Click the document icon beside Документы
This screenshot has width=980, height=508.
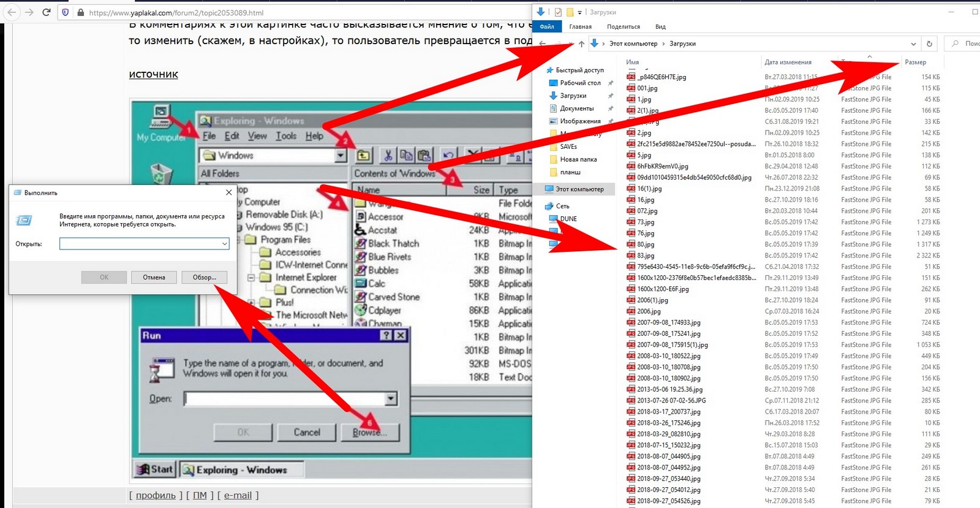(x=553, y=108)
